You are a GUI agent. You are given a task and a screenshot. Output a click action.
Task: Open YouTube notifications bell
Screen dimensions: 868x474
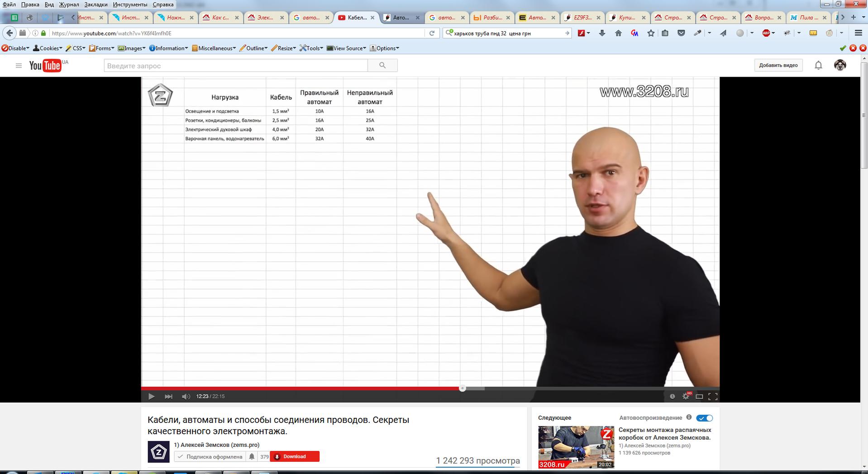[x=818, y=65]
